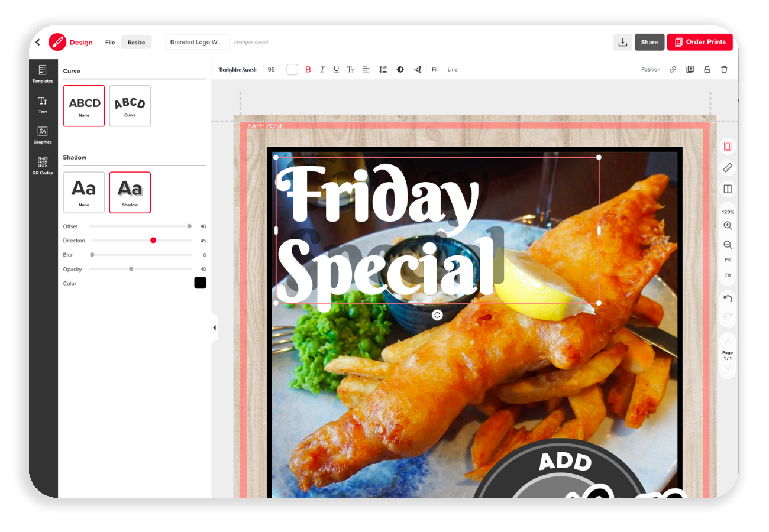Click the Order Prints button
The height and width of the screenshot is (532, 769).
(700, 42)
